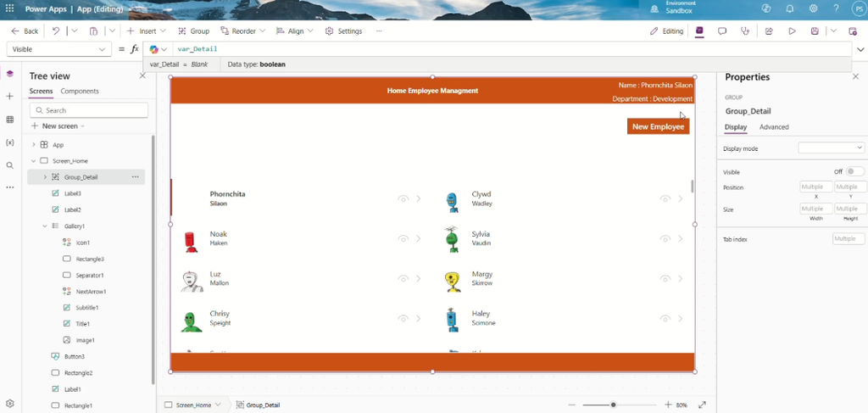This screenshot has height=413, width=868.
Task: Click the eye icon in Chrisy row
Action: 403,318
